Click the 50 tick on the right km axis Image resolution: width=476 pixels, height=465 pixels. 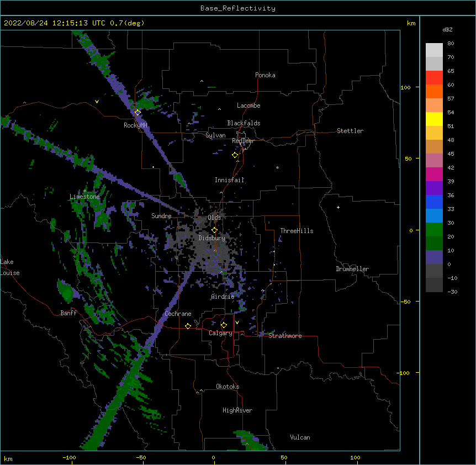coord(408,158)
